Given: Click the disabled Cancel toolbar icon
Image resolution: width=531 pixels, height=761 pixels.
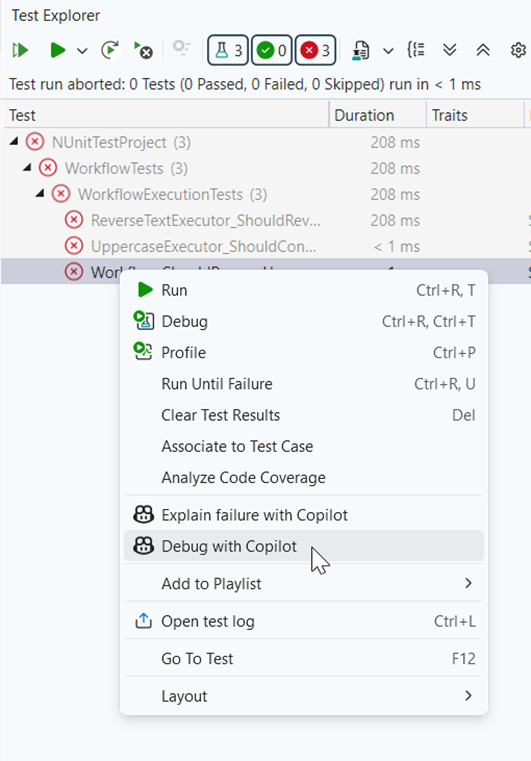Looking at the screenshot, I should tap(182, 49).
